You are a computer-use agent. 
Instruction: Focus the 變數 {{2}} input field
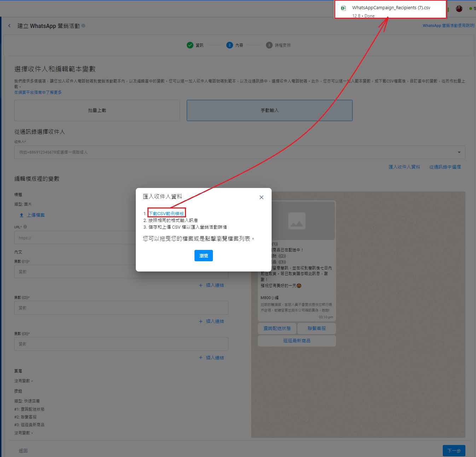tap(121, 308)
